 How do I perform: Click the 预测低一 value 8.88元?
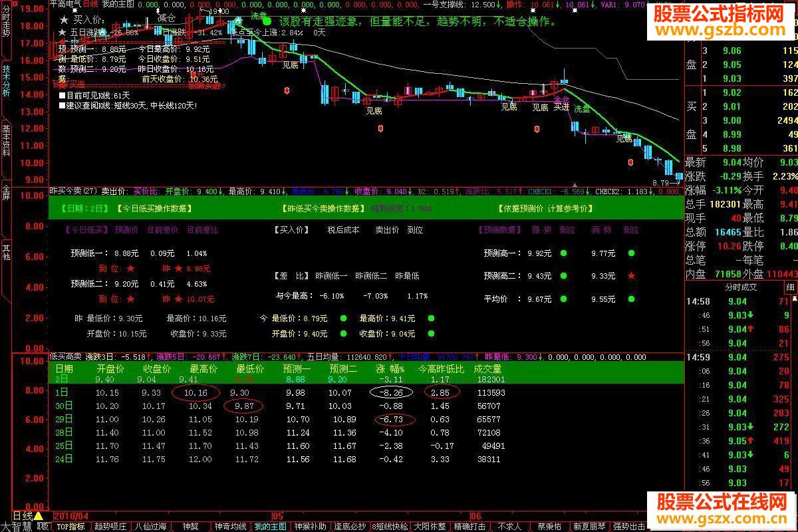coord(126,253)
